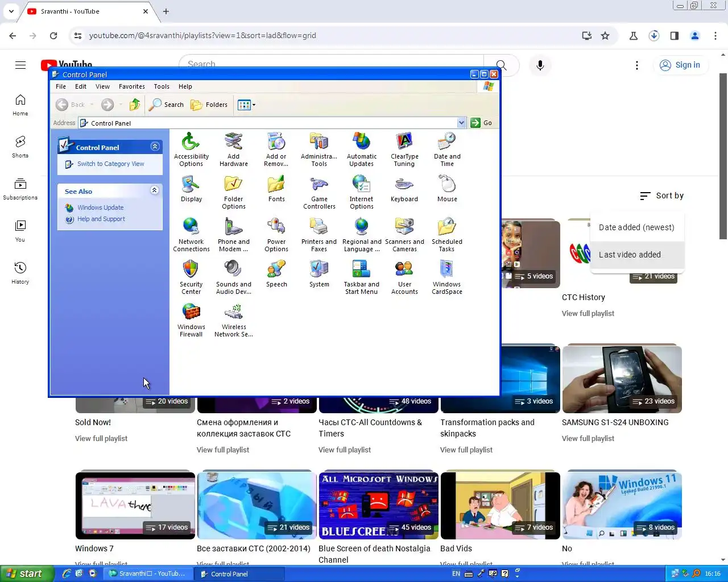Open the File menu
This screenshot has height=582, width=728.
coord(61,86)
